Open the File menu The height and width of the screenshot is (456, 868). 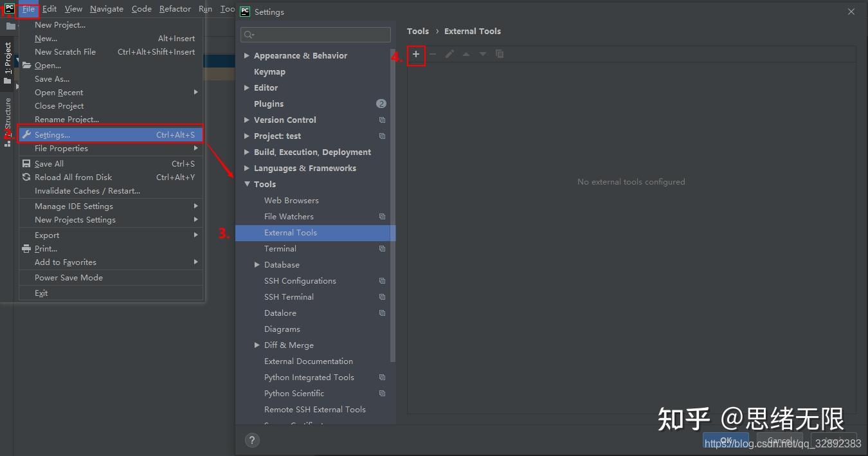[x=28, y=9]
